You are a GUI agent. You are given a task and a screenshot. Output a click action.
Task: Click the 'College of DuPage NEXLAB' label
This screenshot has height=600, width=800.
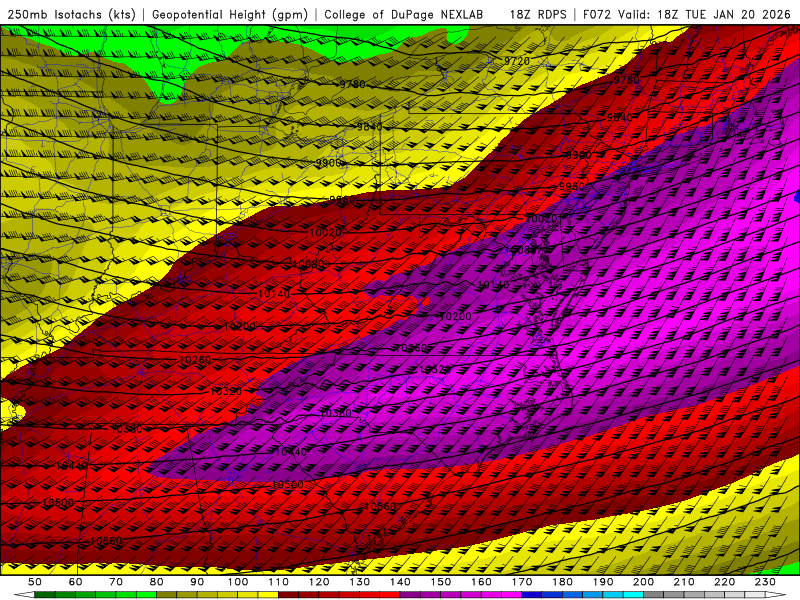403,15
